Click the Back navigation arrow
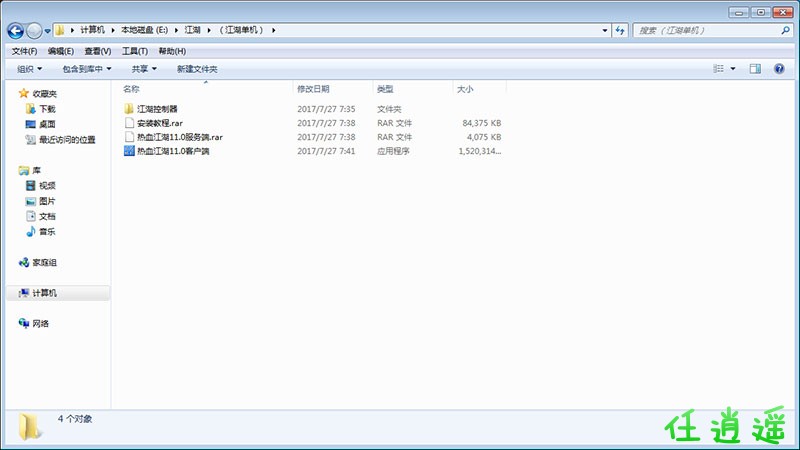This screenshot has width=800, height=450. tap(15, 31)
